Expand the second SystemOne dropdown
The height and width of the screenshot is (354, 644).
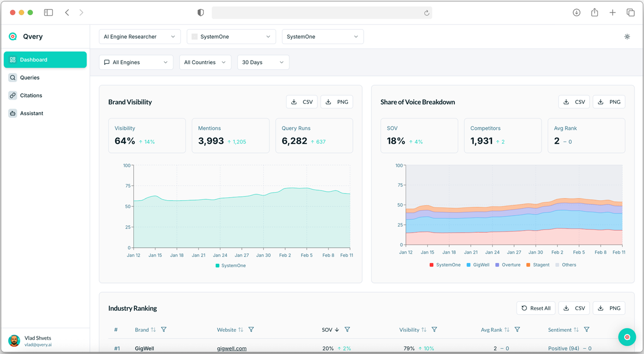pos(323,37)
